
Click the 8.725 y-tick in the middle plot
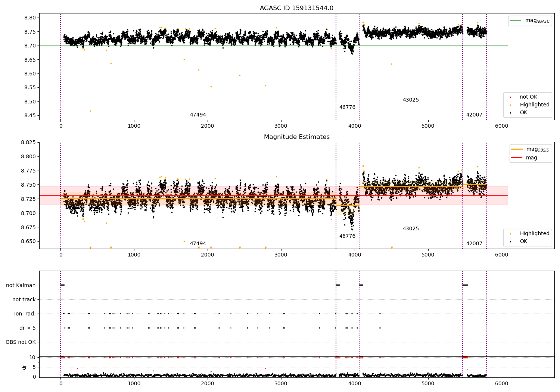pyautogui.click(x=28, y=199)
